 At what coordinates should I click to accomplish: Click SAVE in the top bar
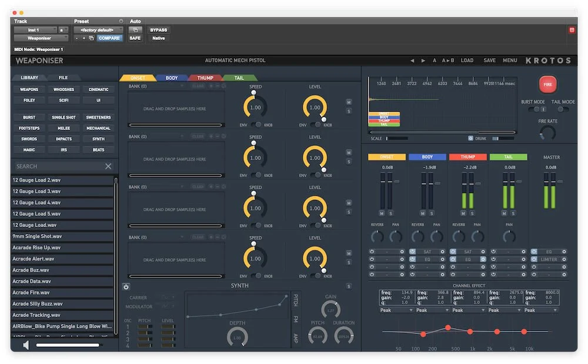489,61
